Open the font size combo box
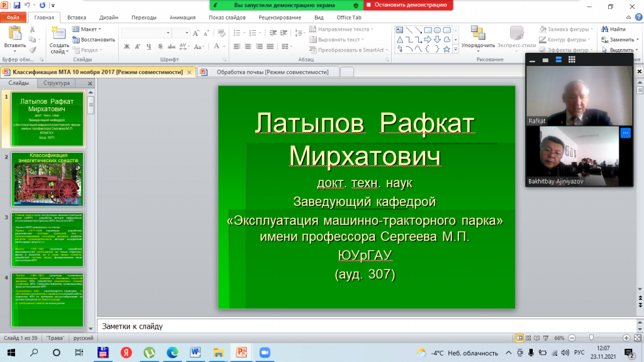Screen dimensions: 644x362 (x=180, y=33)
